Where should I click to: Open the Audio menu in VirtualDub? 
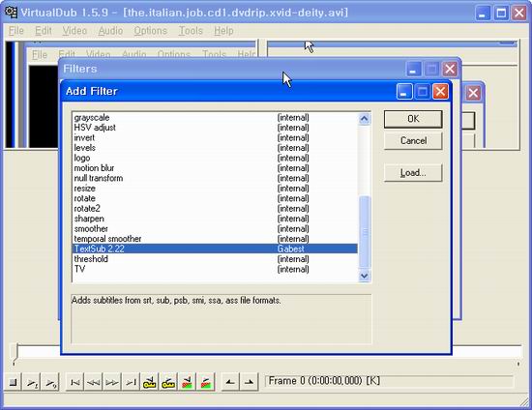110,31
